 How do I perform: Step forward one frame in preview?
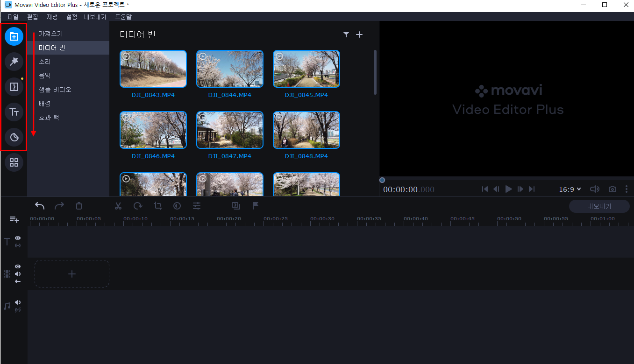click(x=520, y=189)
